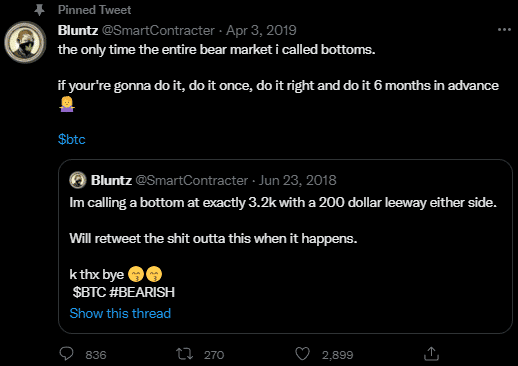Open Bluntz display name on main tweet
Viewport: 518px width, 366px height.
point(78,30)
